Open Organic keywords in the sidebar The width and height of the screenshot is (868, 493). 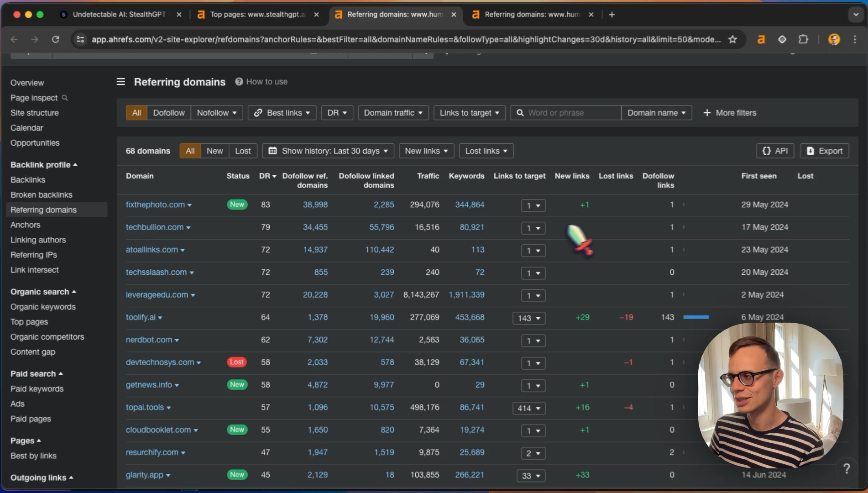click(x=43, y=307)
